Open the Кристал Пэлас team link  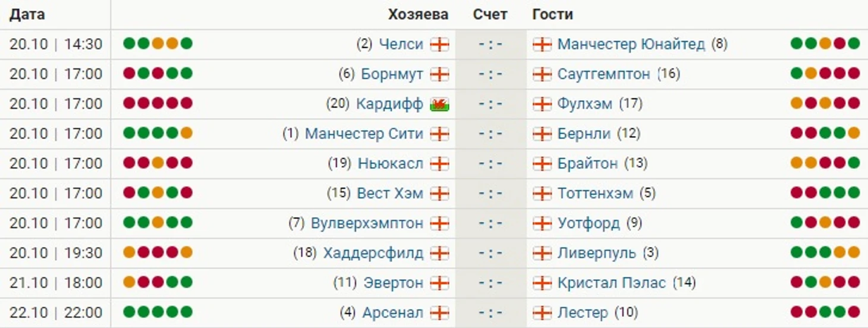click(611, 283)
